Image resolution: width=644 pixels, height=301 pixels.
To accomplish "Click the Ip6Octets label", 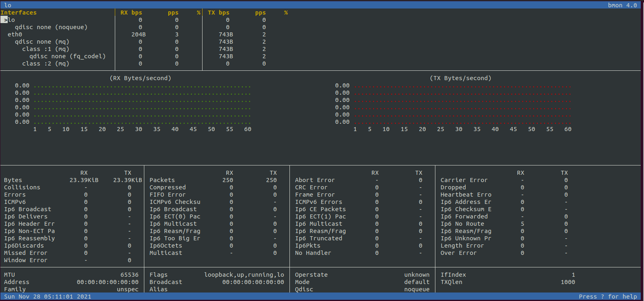I will 166,246.
